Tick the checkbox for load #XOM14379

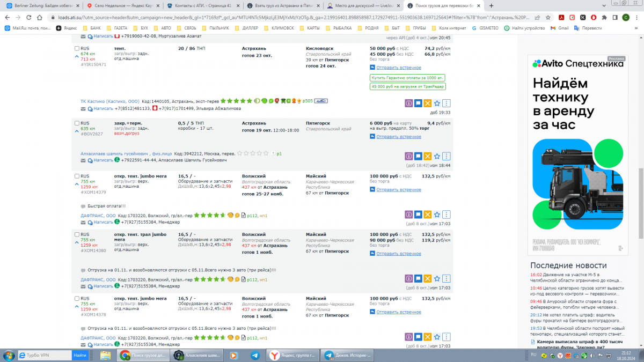pyautogui.click(x=77, y=176)
